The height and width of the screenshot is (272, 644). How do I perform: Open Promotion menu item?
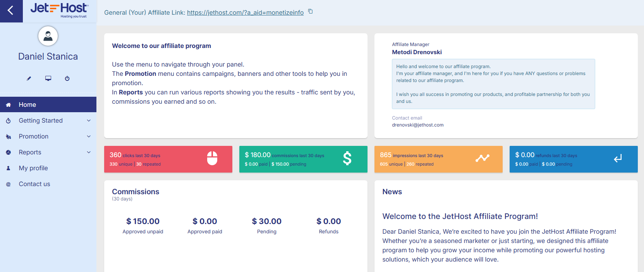(48, 136)
